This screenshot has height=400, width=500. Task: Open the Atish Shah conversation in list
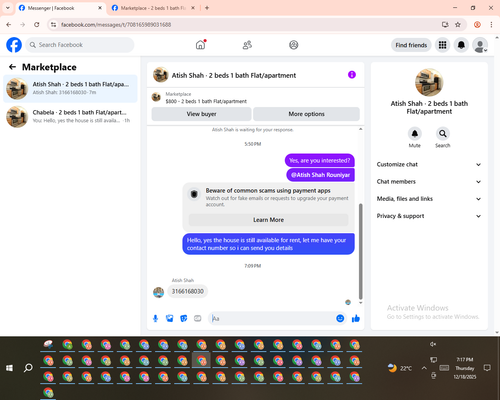70,88
